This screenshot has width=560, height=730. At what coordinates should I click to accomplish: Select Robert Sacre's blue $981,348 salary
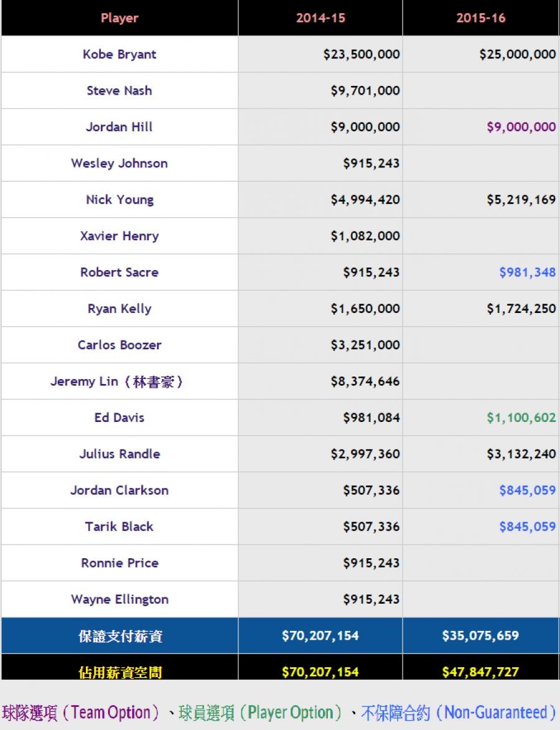tap(527, 272)
